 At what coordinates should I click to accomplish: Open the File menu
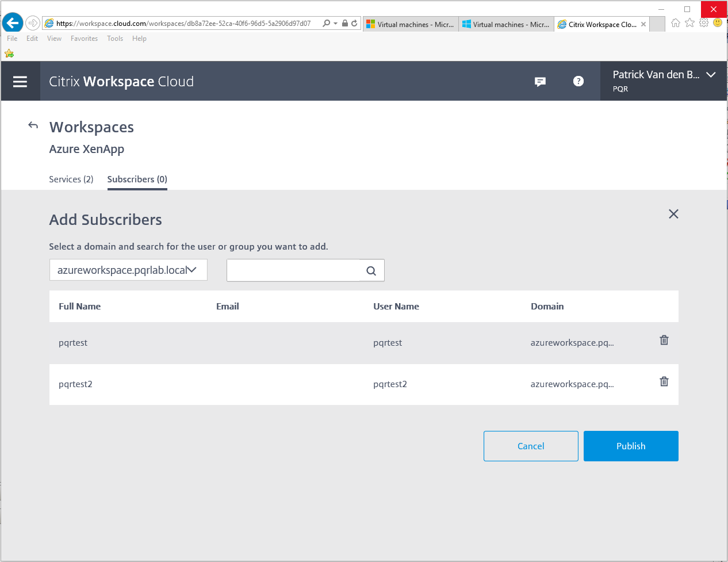pyautogui.click(x=12, y=39)
